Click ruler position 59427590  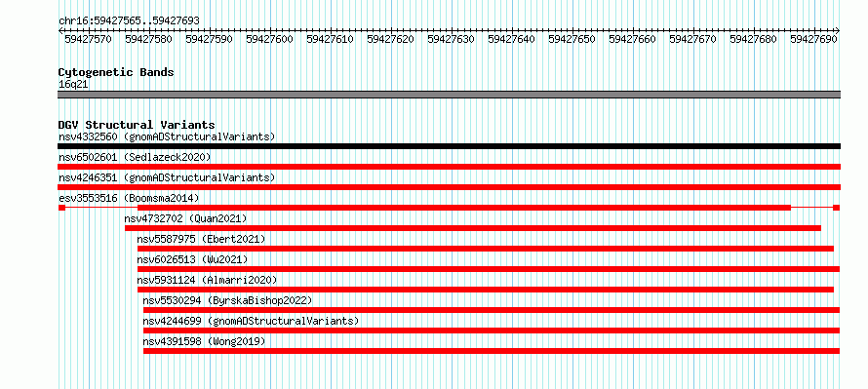coord(210,39)
